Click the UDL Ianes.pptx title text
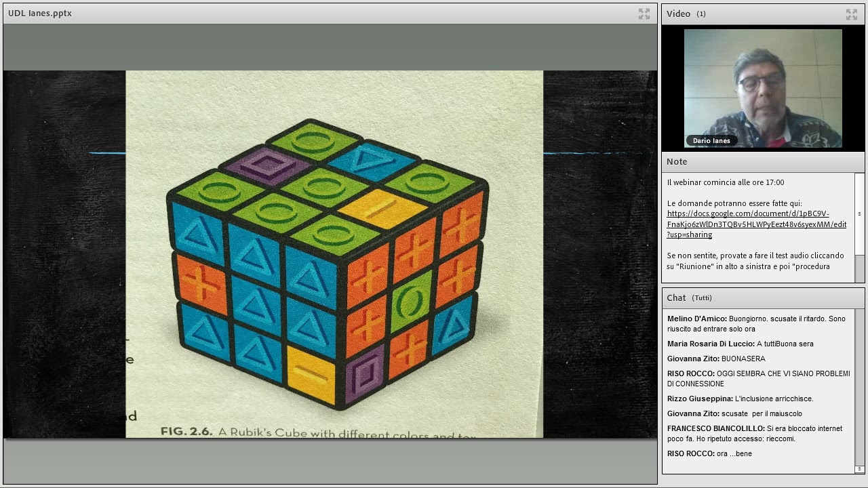This screenshot has height=488, width=868. pyautogui.click(x=40, y=14)
